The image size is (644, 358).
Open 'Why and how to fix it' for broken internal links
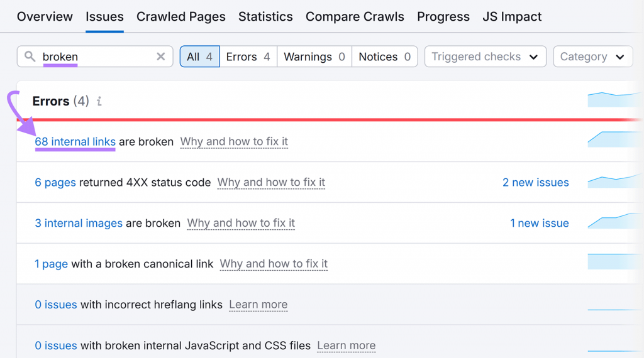234,141
